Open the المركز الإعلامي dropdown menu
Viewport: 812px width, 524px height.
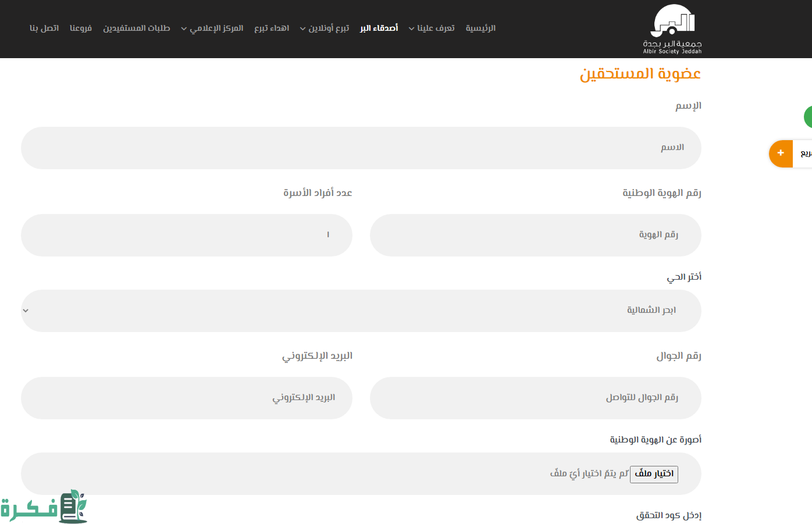click(184, 28)
